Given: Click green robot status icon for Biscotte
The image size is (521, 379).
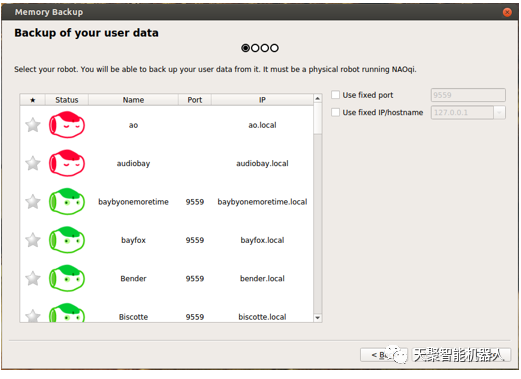Looking at the screenshot, I should pyautogui.click(x=67, y=313).
